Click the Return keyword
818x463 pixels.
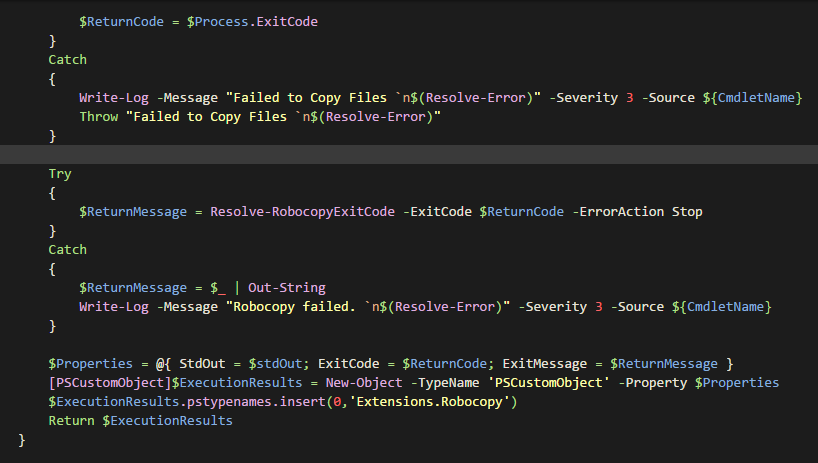71,421
